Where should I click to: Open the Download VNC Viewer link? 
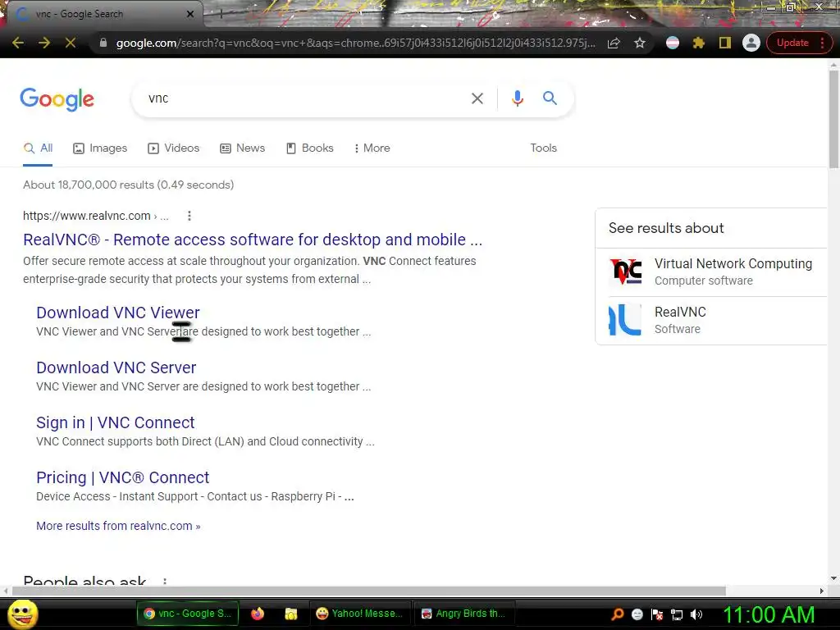click(x=118, y=313)
